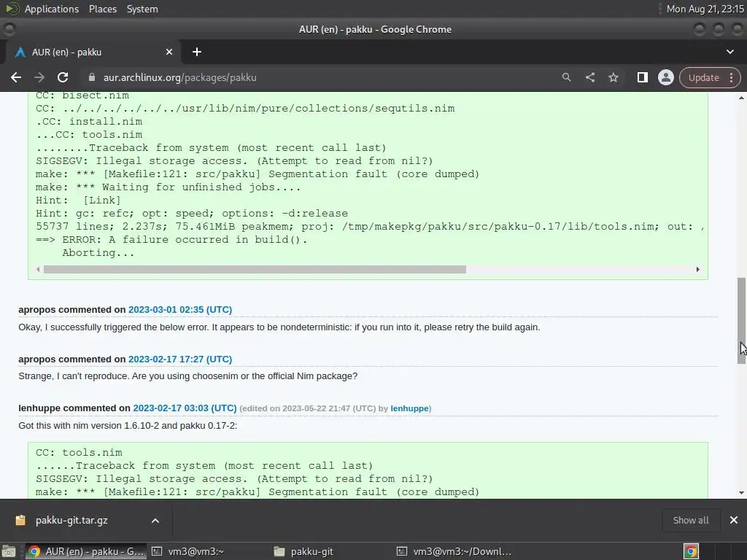The image size is (747, 560).
Task: Open comment link 2023-03-01 02:35 (UTC)
Action: coord(180,309)
